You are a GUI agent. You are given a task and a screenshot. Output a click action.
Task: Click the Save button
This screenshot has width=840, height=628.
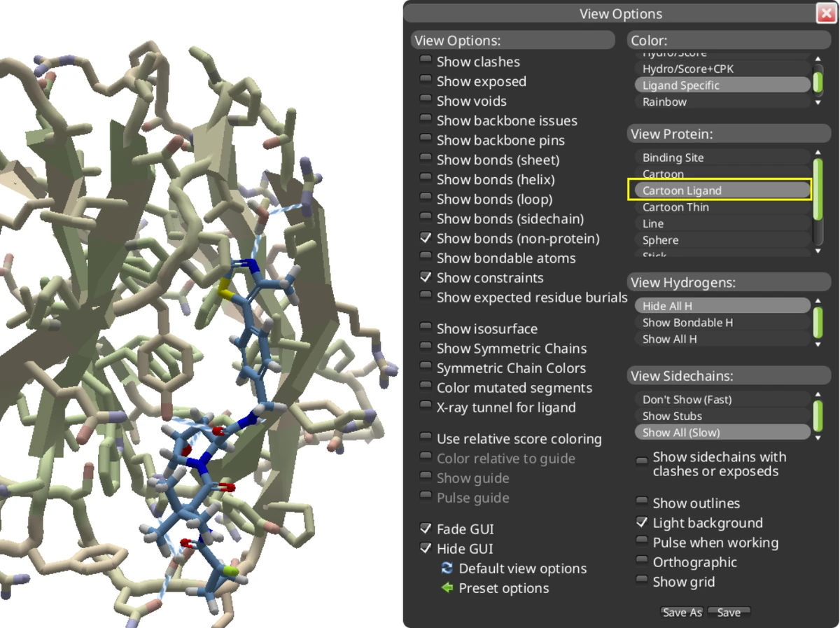729,612
